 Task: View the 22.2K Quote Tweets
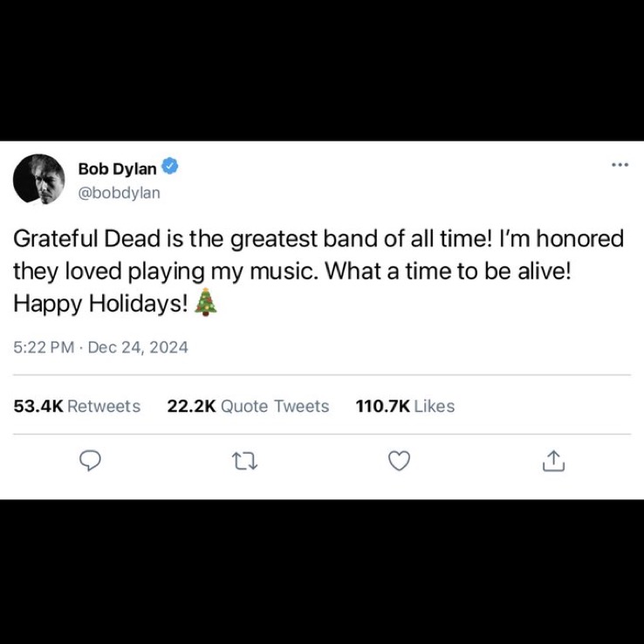(x=248, y=406)
